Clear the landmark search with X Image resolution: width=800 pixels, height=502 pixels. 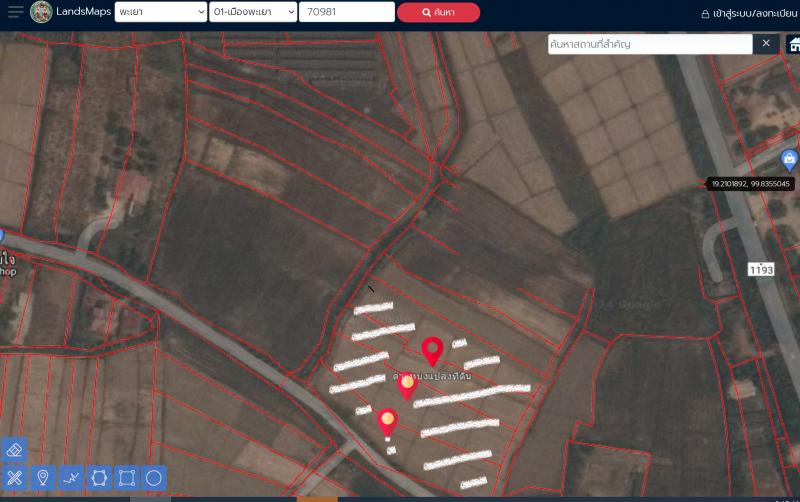pyautogui.click(x=766, y=44)
